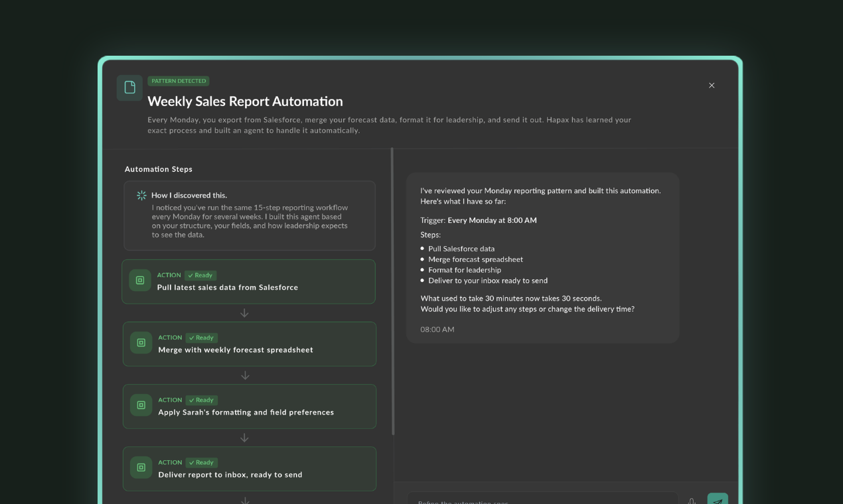Toggle Ready badge on forecast merge step
The image size is (843, 504).
tap(201, 338)
